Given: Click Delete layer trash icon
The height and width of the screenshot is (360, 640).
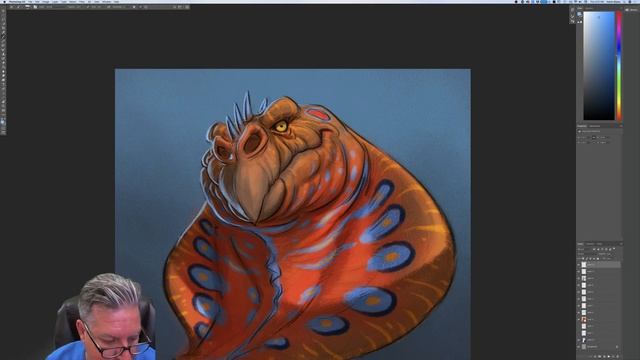Looking at the screenshot, I should coord(618,356).
